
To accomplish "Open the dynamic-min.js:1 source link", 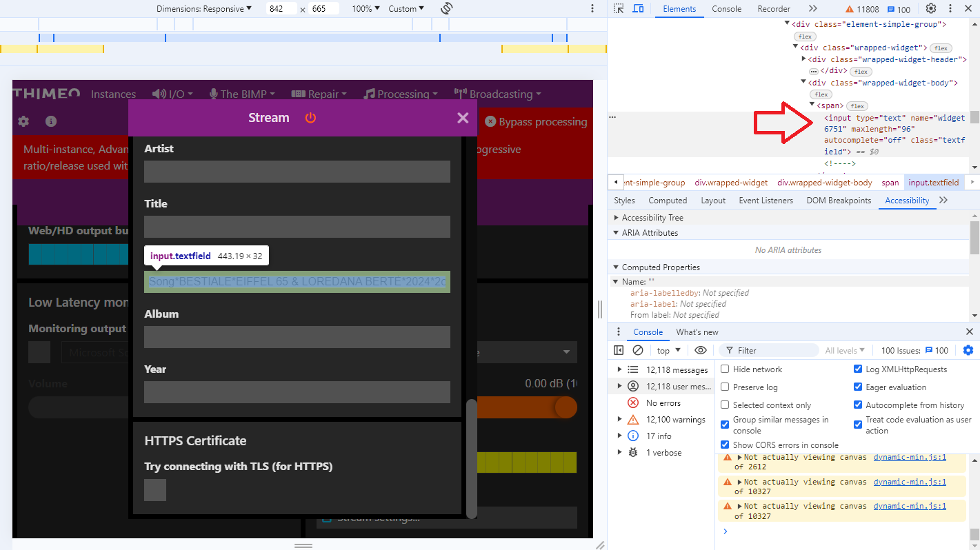I will click(910, 457).
